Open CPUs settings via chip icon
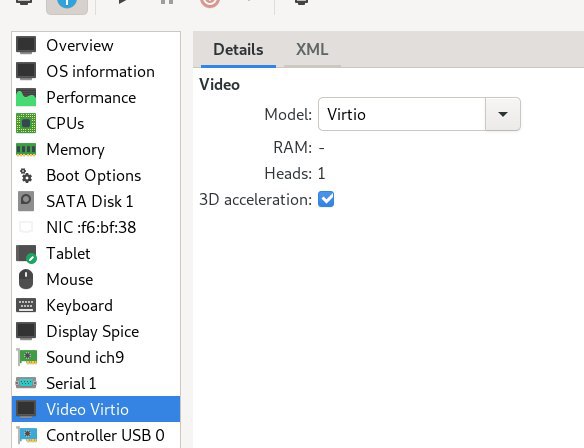This screenshot has height=448, width=584. [x=26, y=123]
